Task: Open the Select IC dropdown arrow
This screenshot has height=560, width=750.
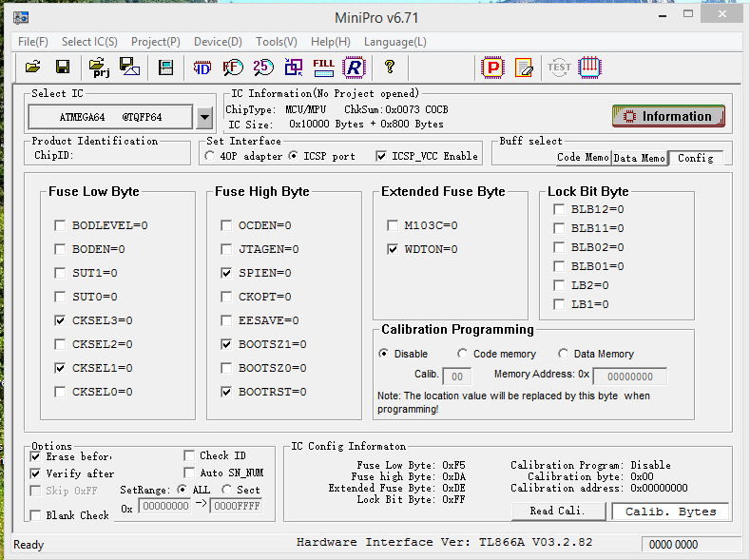Action: [x=204, y=117]
